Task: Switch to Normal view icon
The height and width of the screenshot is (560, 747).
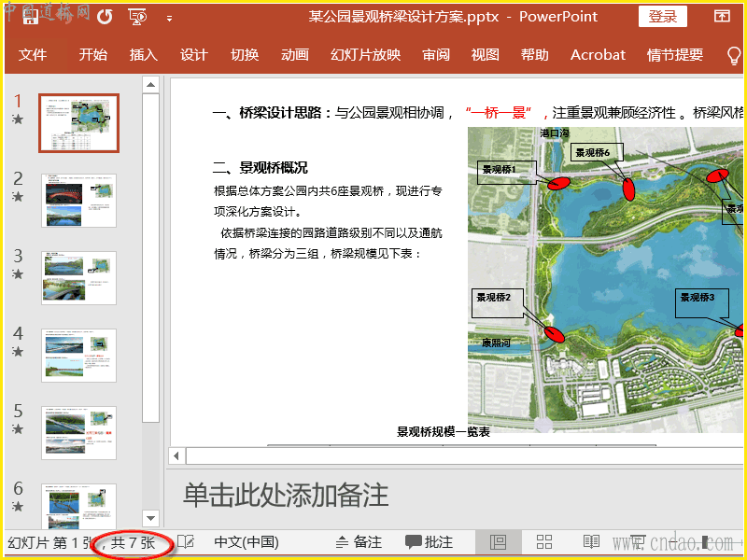Action: (x=498, y=542)
